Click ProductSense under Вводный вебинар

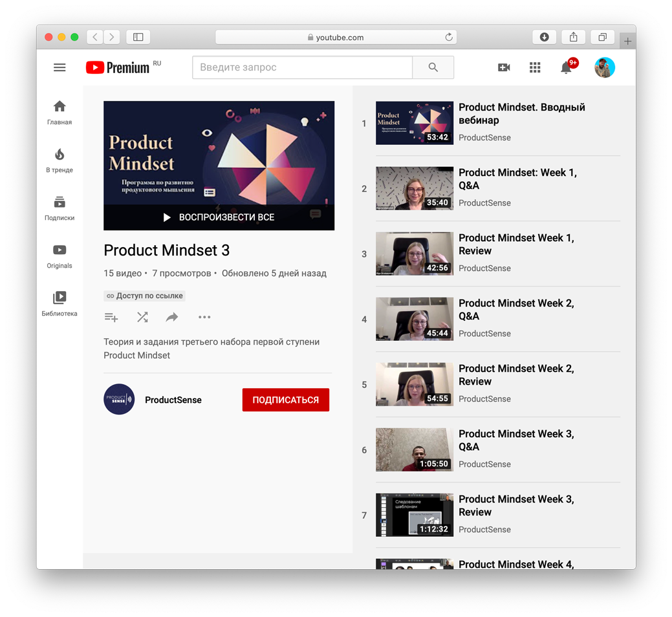484,138
